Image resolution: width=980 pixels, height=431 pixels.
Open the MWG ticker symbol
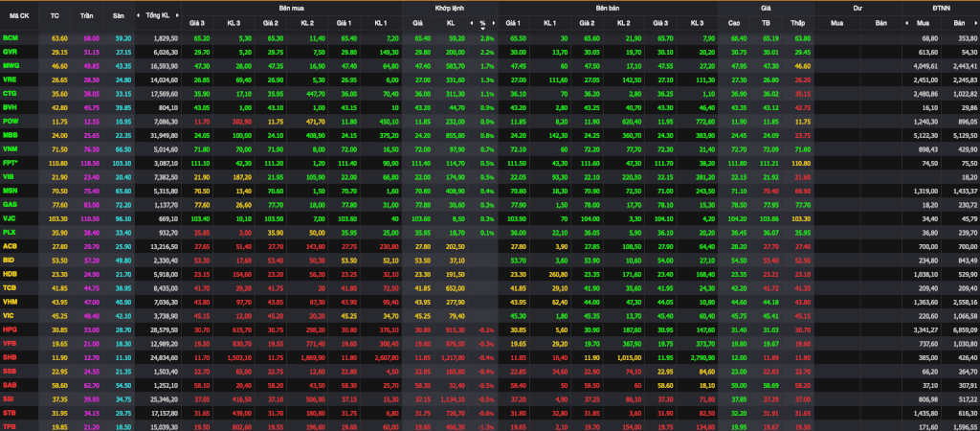pyautogui.click(x=11, y=66)
